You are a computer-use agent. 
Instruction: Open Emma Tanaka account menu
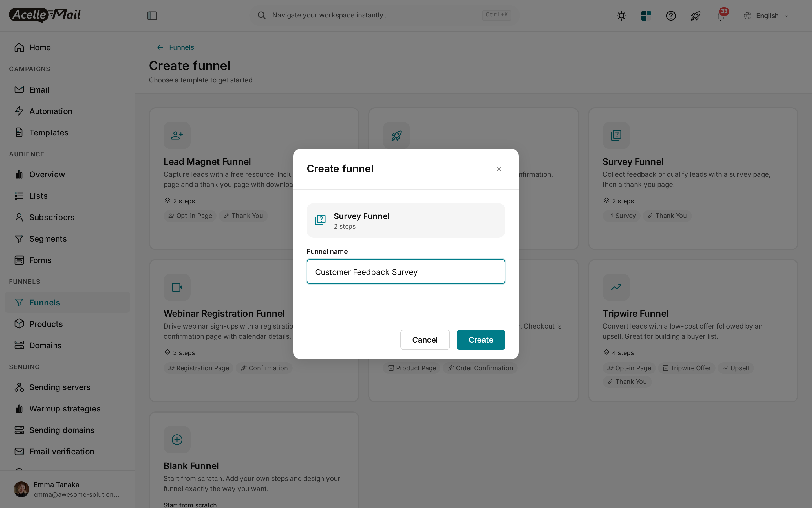(67, 489)
